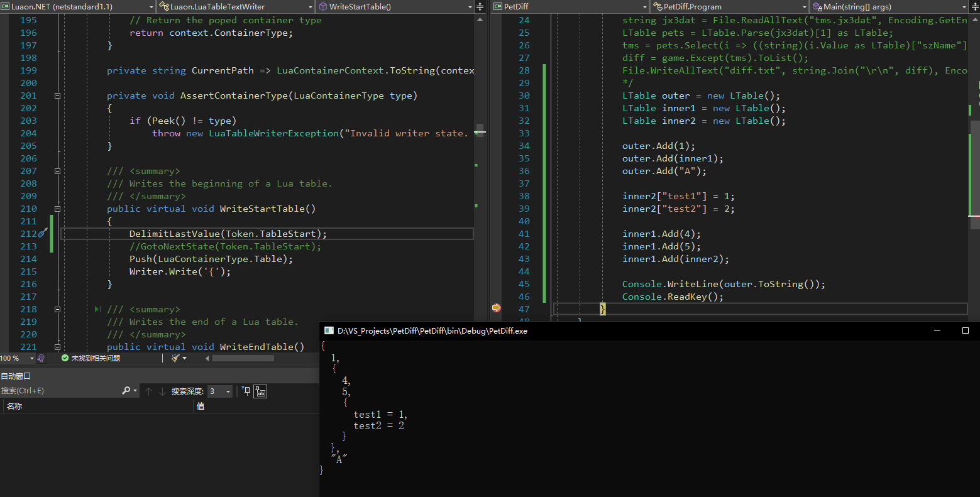
Task: Click the left editor horizontal scrollbar thumb
Action: pos(243,358)
